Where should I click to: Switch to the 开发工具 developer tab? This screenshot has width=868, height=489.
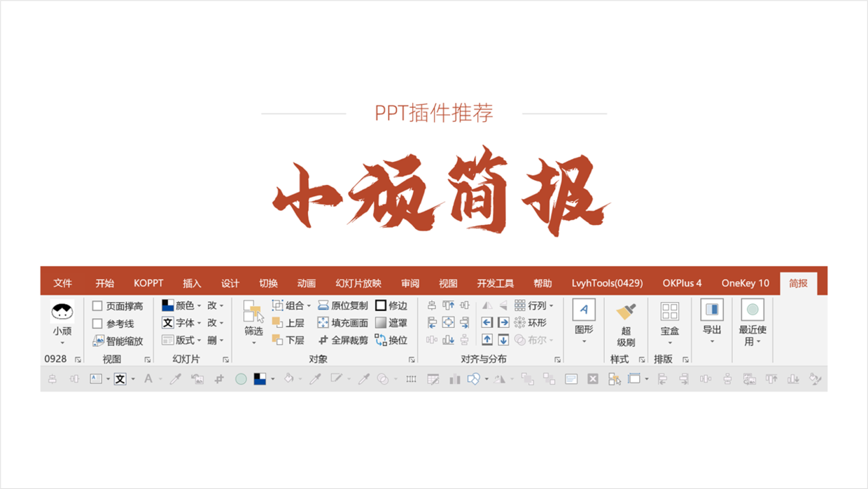496,283
